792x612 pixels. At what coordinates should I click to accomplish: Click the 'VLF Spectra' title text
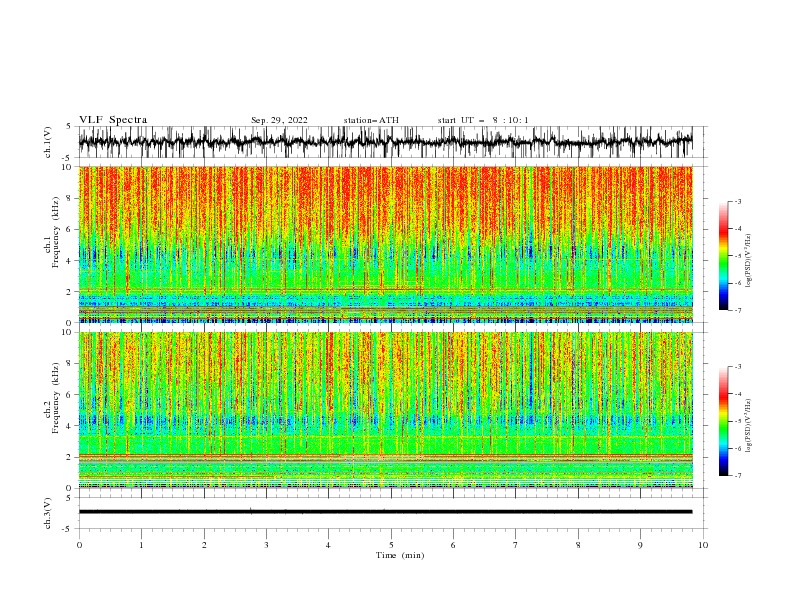[x=113, y=120]
